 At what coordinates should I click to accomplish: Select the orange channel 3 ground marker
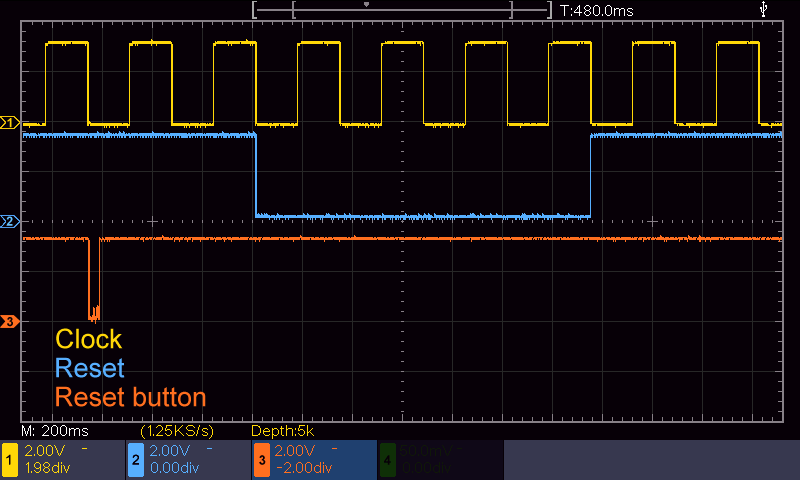10,321
